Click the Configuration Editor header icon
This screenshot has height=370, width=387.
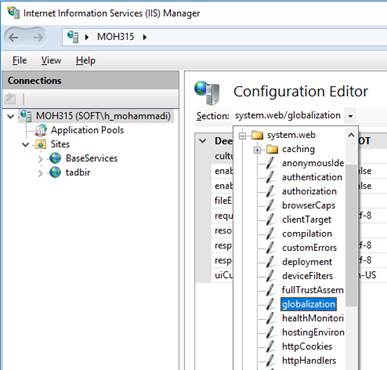[x=207, y=92]
